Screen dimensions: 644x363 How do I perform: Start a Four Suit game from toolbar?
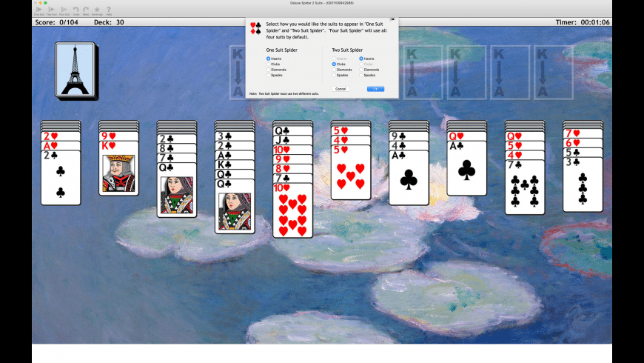click(64, 10)
